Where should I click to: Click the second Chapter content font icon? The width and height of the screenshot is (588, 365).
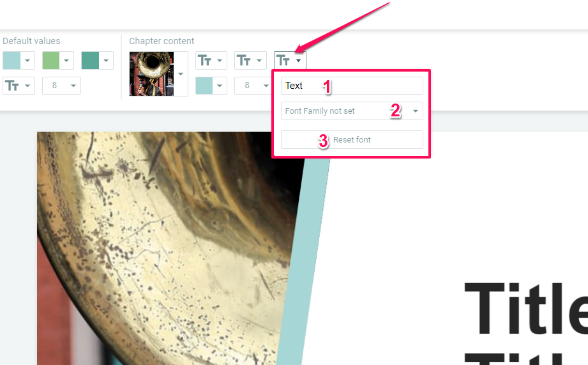[244, 61]
